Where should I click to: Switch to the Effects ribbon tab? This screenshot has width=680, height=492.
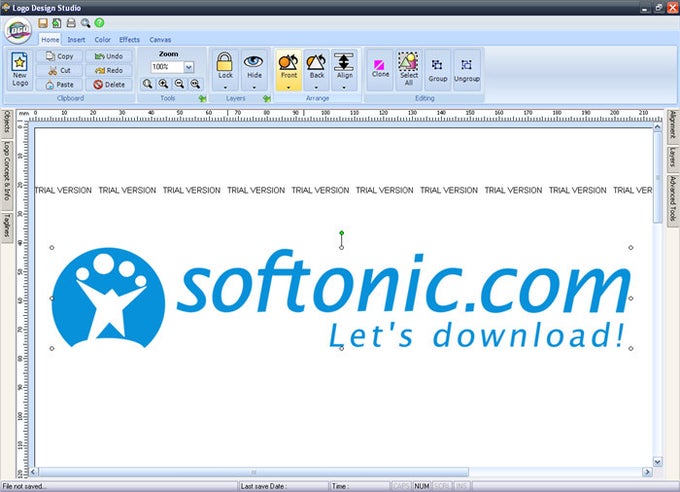click(129, 39)
